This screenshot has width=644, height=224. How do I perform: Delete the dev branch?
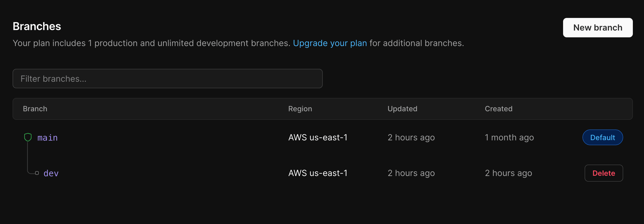(x=604, y=173)
